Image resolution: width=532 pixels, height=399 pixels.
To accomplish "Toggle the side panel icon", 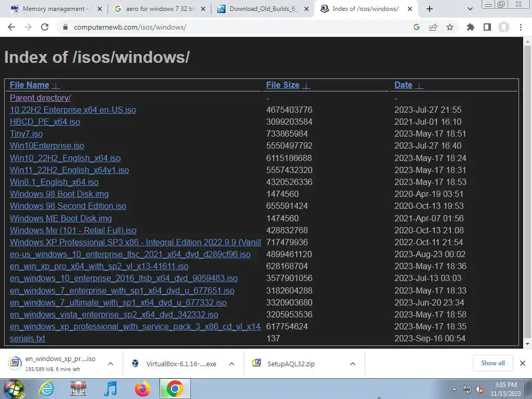I will pyautogui.click(x=487, y=27).
